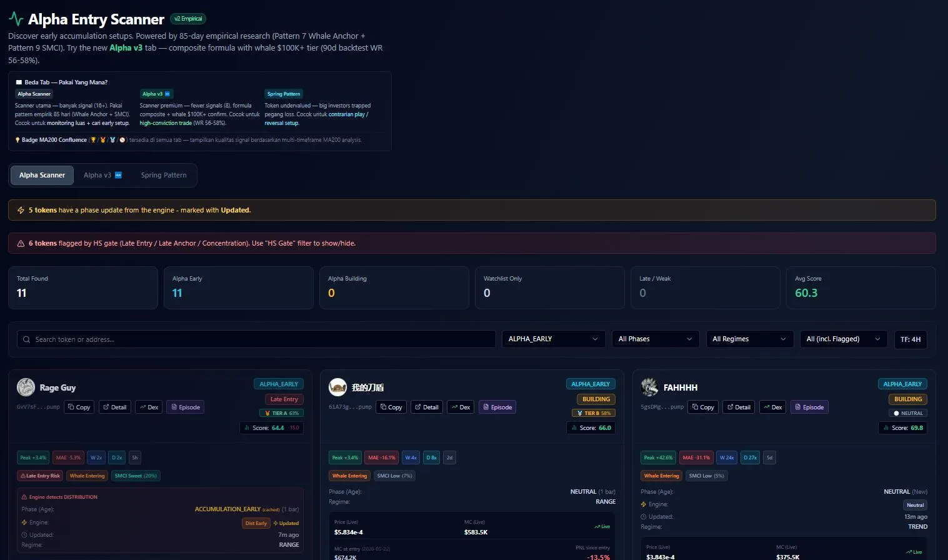
Task: Click the W 24x chip on FAHHHH
Action: 727,457
